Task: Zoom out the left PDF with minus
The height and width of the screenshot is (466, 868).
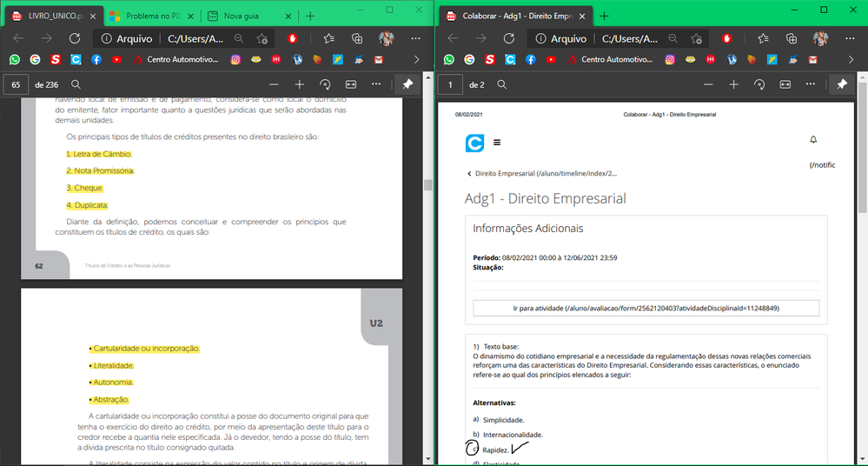Action: [x=274, y=84]
